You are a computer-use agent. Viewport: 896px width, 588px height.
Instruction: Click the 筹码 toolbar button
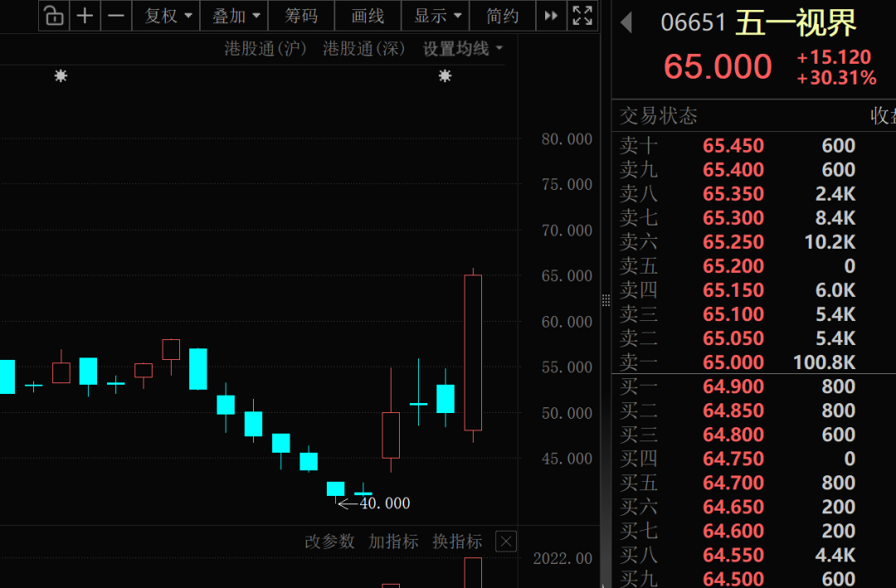(301, 16)
